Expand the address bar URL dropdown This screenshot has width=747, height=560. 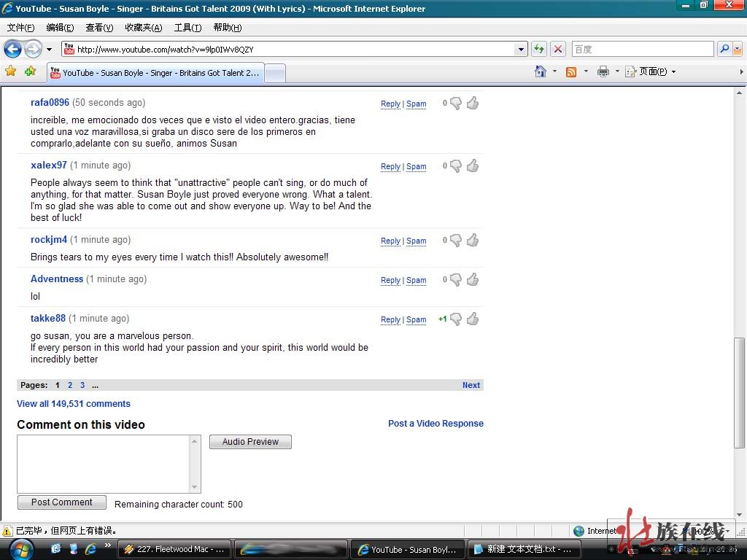pyautogui.click(x=521, y=49)
